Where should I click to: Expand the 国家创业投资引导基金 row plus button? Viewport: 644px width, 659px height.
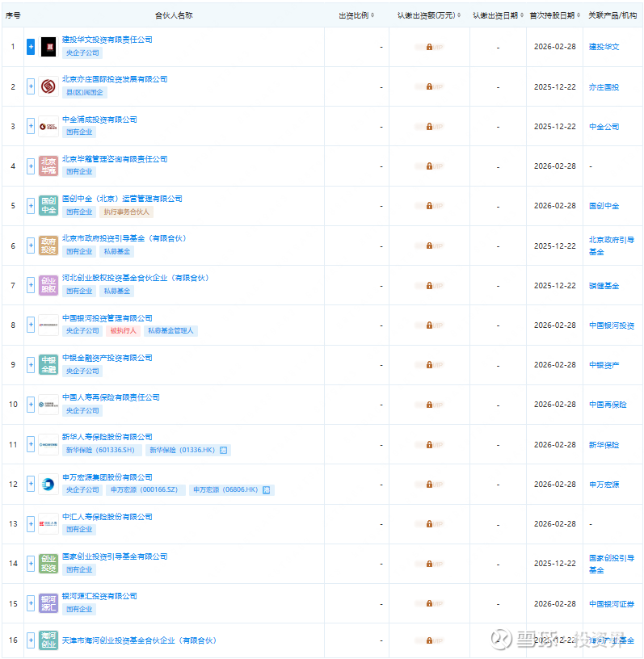pyautogui.click(x=31, y=563)
